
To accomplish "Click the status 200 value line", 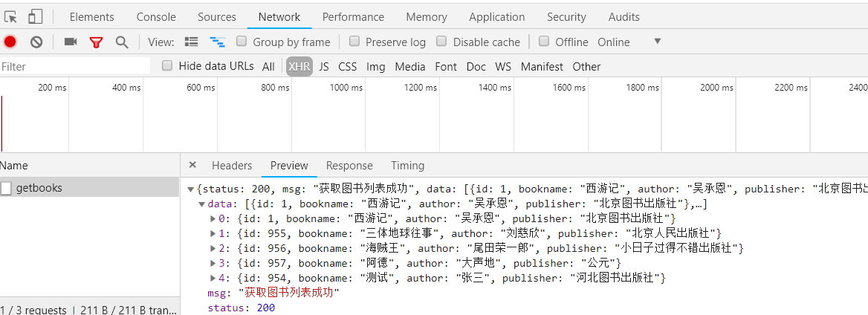I will pyautogui.click(x=242, y=308).
